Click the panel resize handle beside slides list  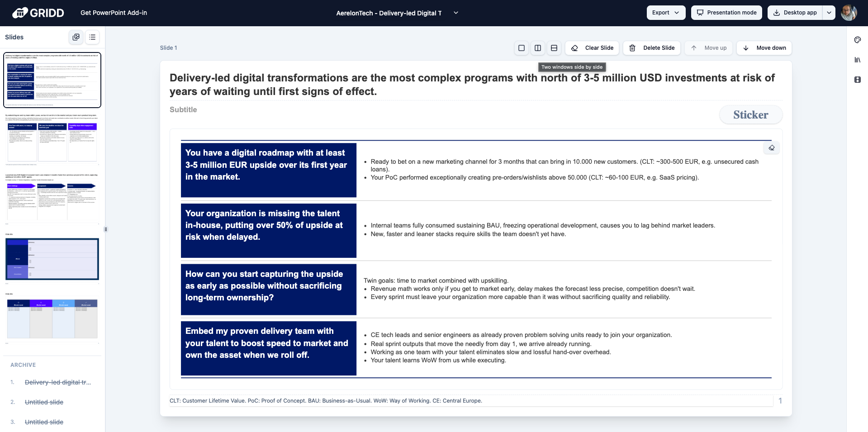point(106,229)
